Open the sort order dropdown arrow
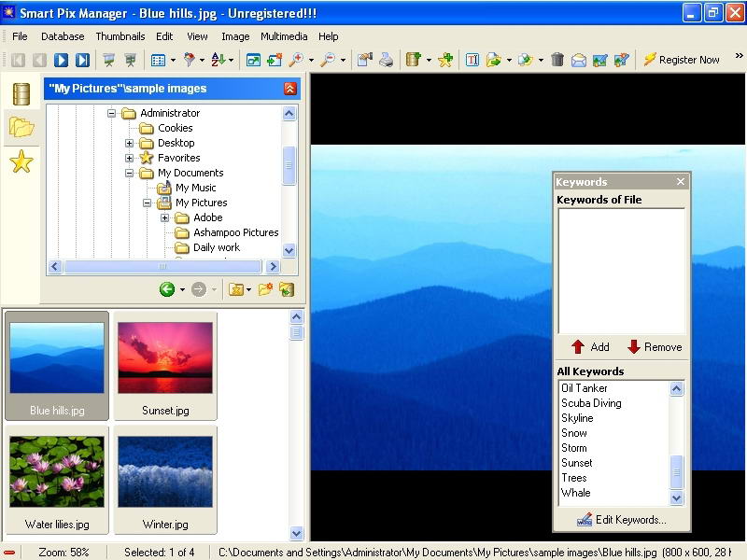The width and height of the screenshot is (747, 560). pyautogui.click(x=232, y=61)
